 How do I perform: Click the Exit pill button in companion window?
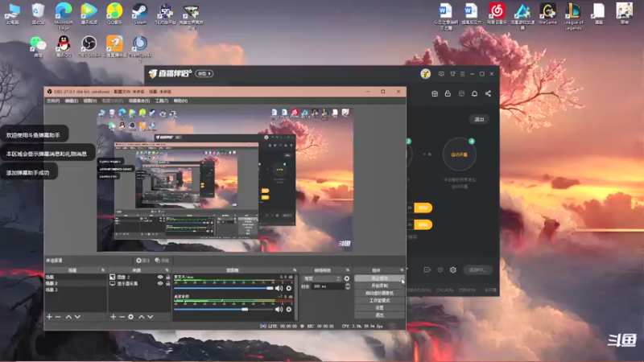(x=479, y=119)
